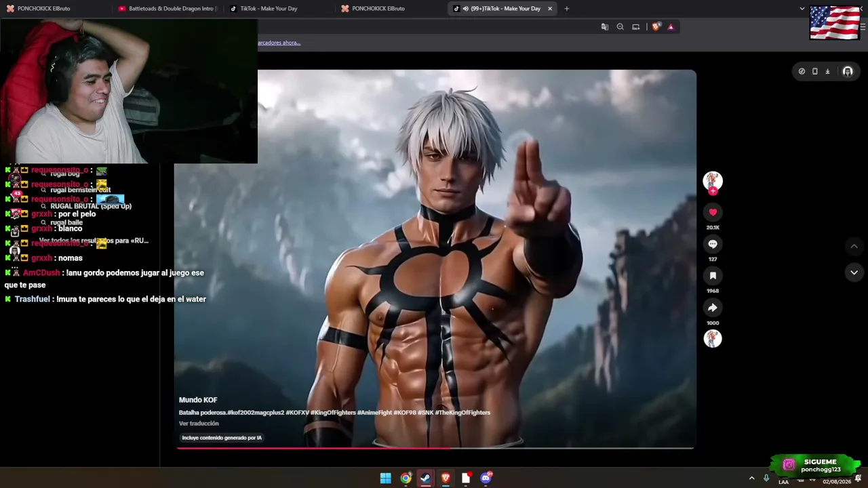Screen dimensions: 868x488
Task: Click the #SNK hashtag
Action: [425, 412]
